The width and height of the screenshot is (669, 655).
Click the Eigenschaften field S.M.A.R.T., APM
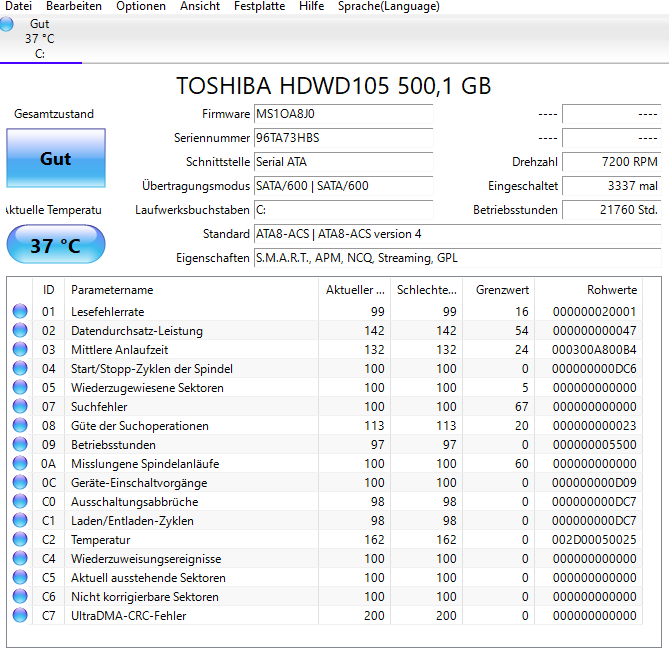point(457,258)
